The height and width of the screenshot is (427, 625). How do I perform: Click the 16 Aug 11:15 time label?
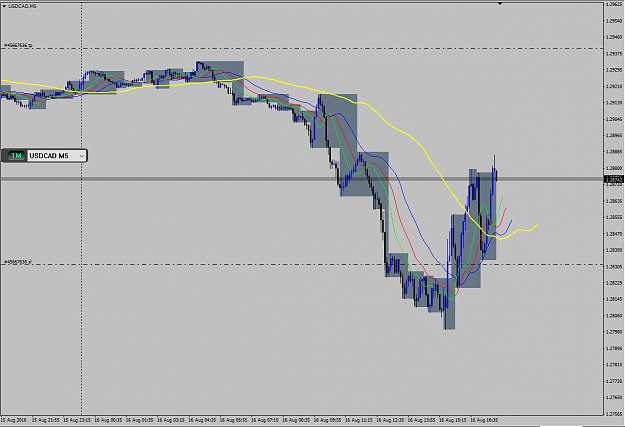point(359,420)
